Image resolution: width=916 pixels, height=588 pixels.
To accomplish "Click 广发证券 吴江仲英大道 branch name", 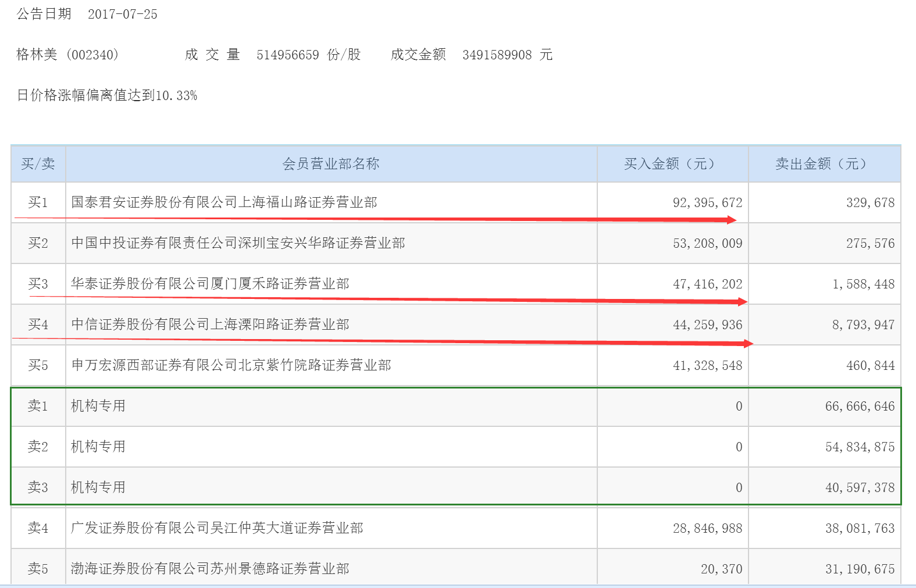I will [217, 528].
